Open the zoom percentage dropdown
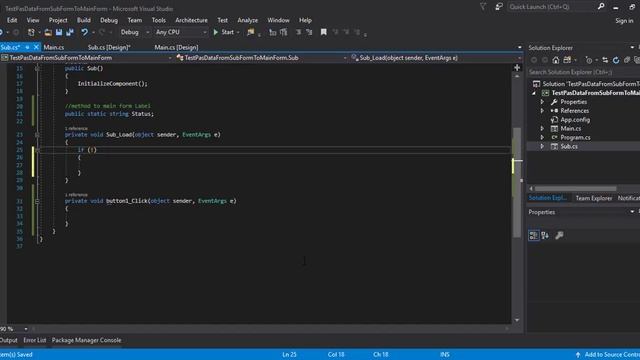Screen dimensions: 640x360 click(26, 329)
